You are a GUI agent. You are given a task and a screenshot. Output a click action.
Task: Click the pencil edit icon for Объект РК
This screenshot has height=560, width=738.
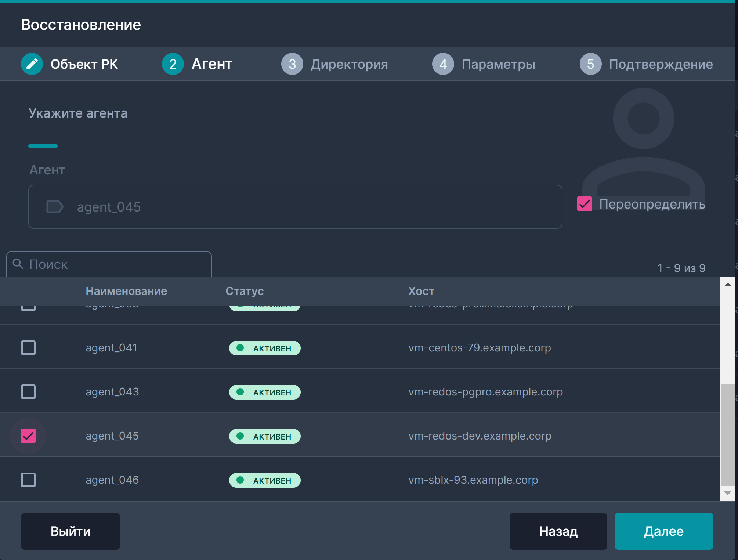tap(32, 64)
